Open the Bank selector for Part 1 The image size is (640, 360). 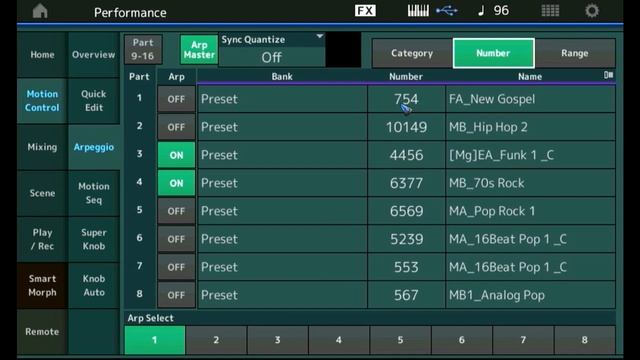click(282, 99)
